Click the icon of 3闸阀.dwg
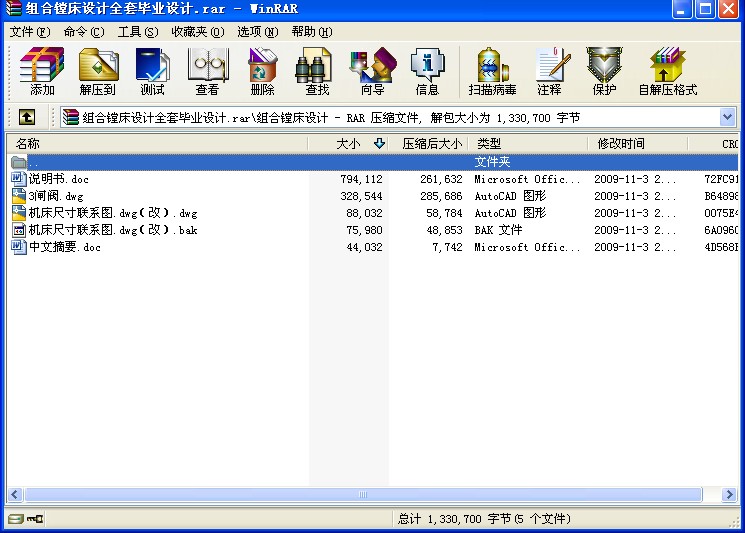This screenshot has height=533, width=745. [19, 196]
